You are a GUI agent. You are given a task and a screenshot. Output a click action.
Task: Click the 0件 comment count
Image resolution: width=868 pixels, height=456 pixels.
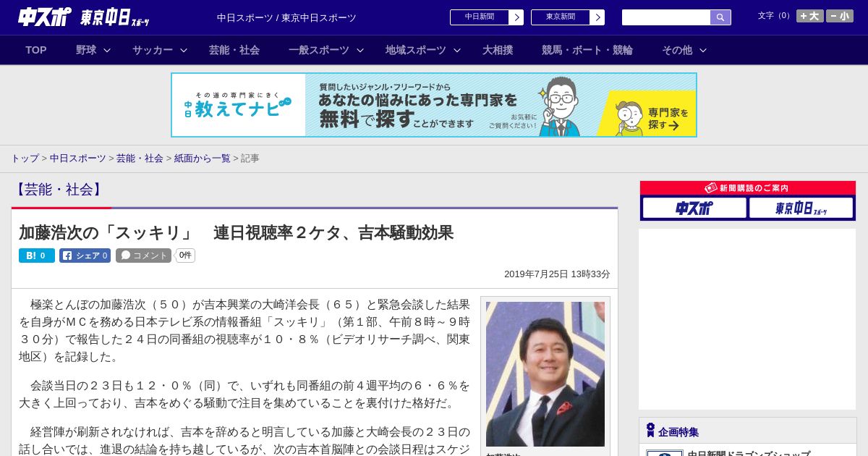[x=185, y=256]
